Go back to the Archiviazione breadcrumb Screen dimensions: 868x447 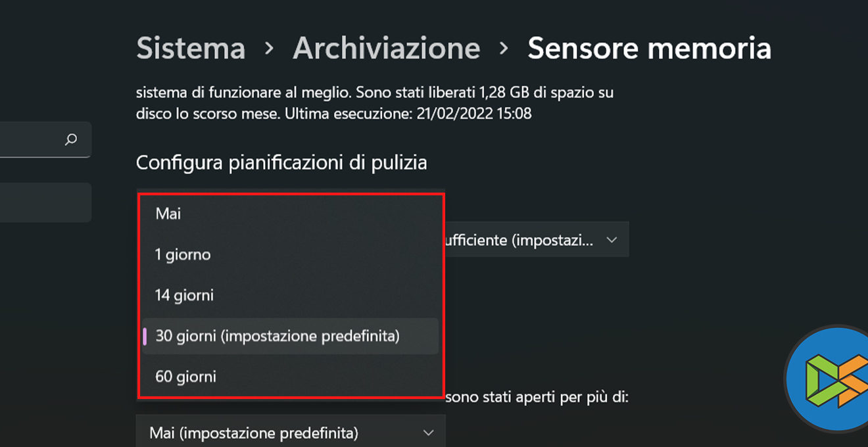pos(386,49)
